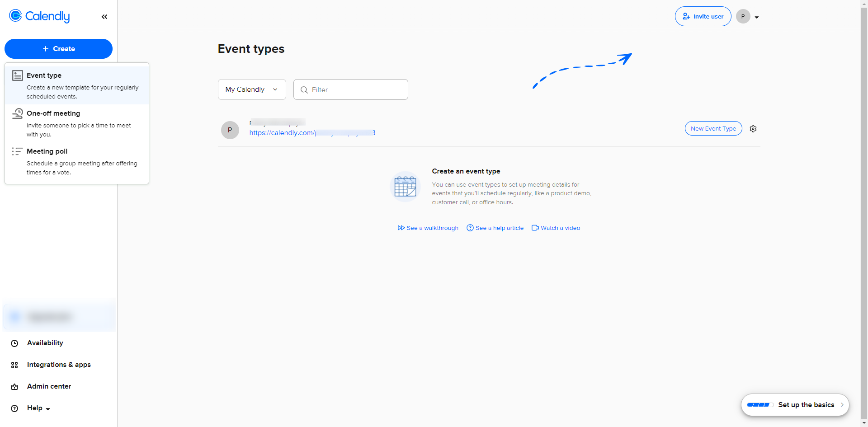Click the Meeting poll list icon
The image size is (868, 427).
coord(18,151)
